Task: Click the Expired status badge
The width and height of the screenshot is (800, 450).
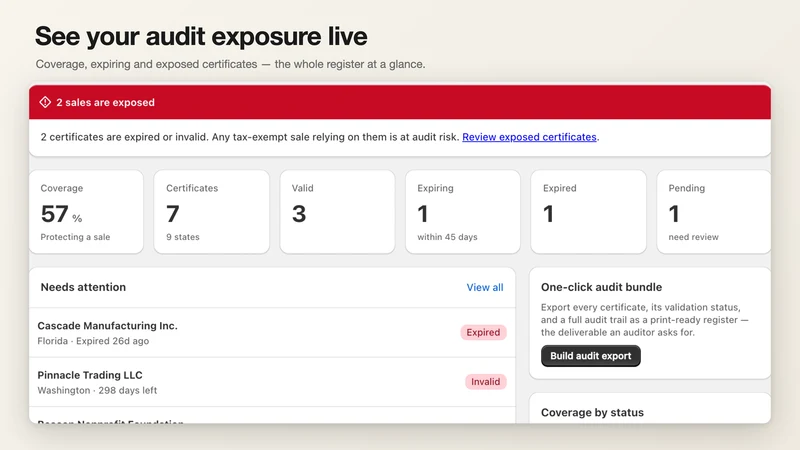Action: coord(483,332)
